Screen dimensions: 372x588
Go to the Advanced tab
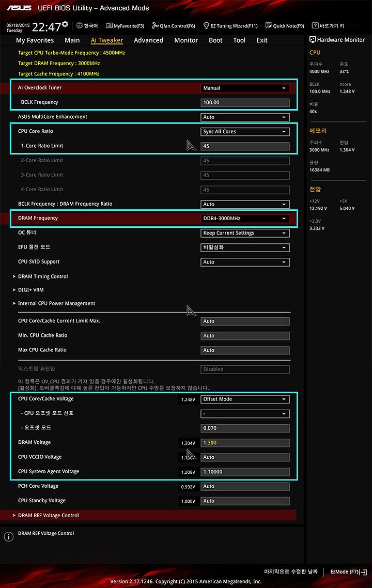(148, 40)
